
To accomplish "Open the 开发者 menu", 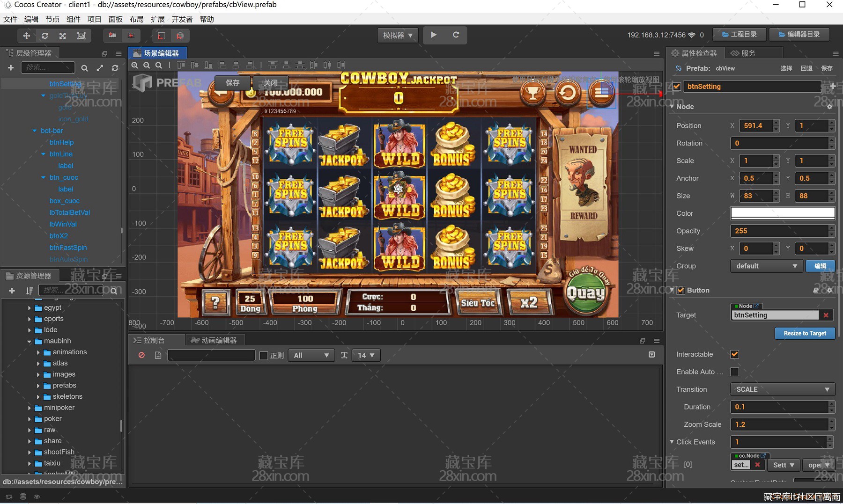I will tap(182, 19).
